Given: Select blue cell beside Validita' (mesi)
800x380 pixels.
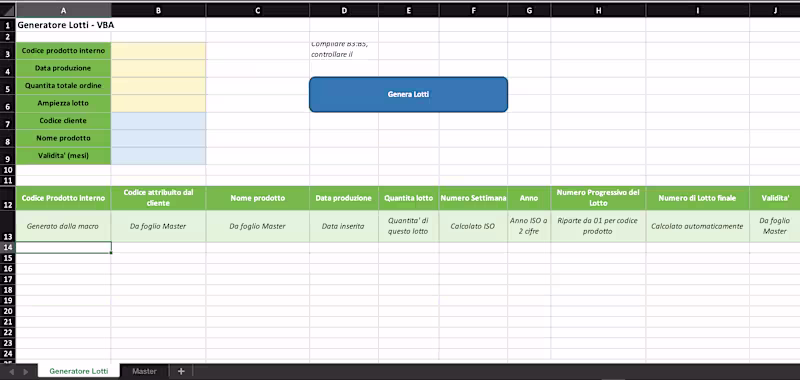Looking at the screenshot, I should 158,156.
